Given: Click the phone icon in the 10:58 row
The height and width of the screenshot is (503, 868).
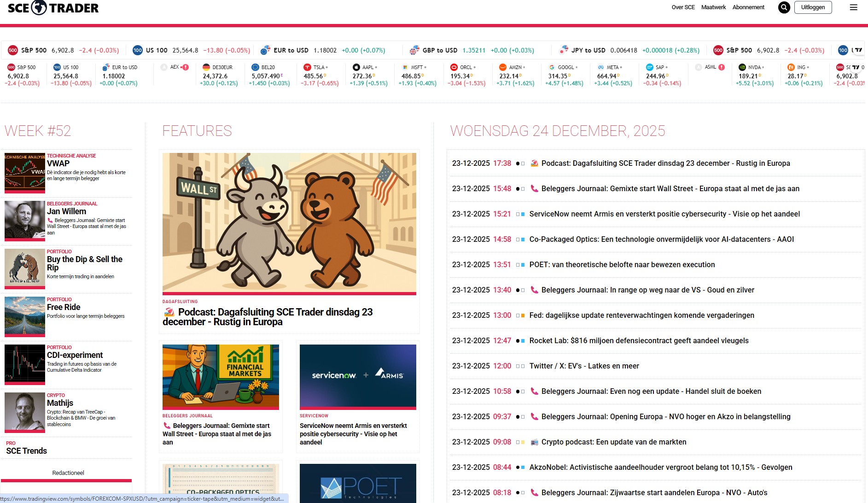Looking at the screenshot, I should [534, 392].
